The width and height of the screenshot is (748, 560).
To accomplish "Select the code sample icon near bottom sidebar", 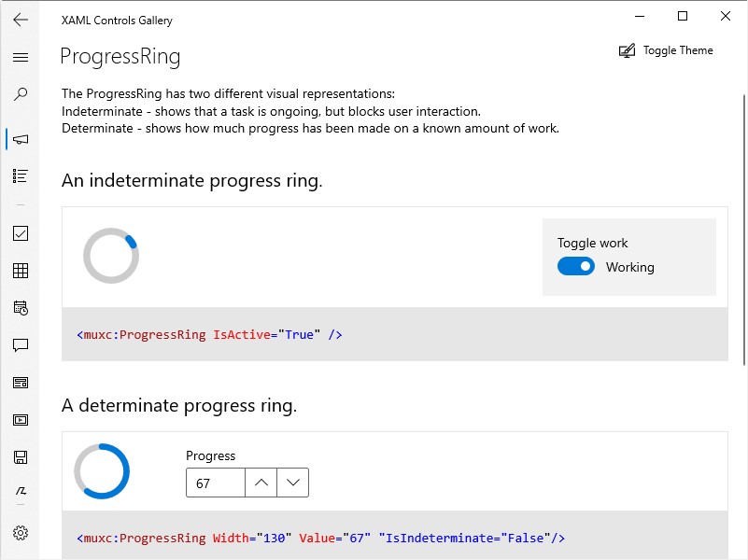I will [x=21, y=492].
